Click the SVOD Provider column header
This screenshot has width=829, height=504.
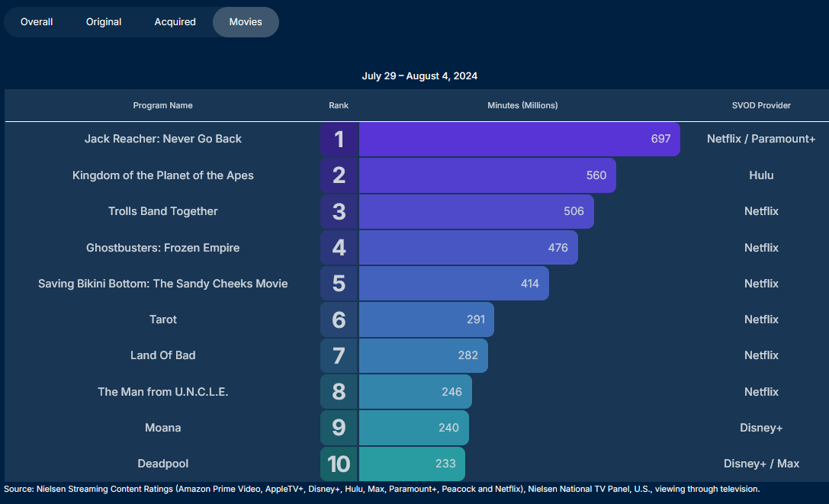761,105
